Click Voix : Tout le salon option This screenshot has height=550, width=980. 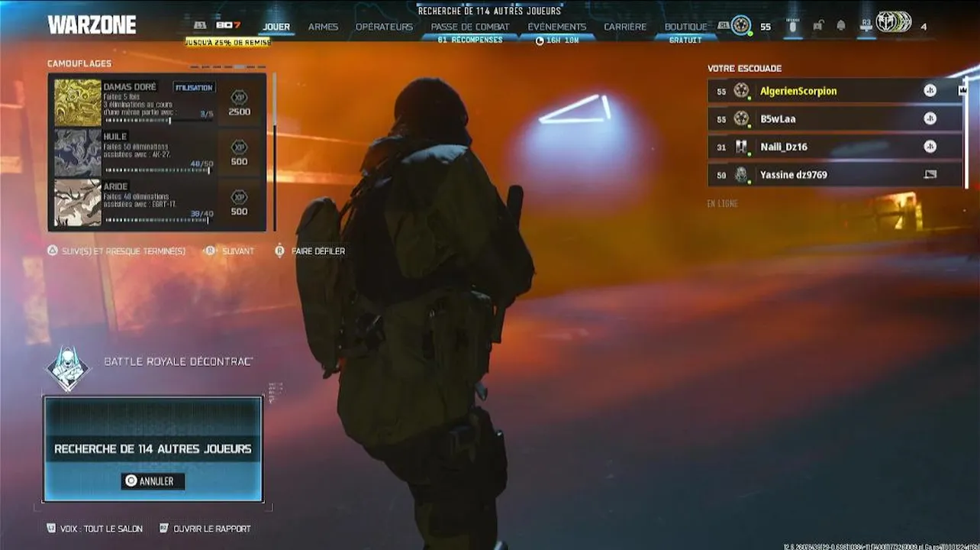(95, 529)
